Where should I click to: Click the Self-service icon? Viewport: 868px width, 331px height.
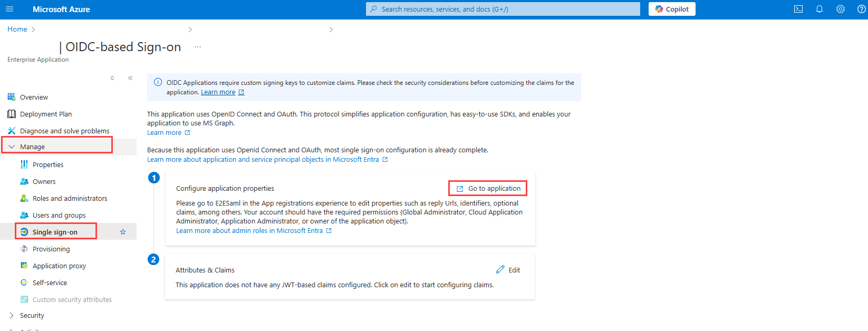(x=24, y=283)
